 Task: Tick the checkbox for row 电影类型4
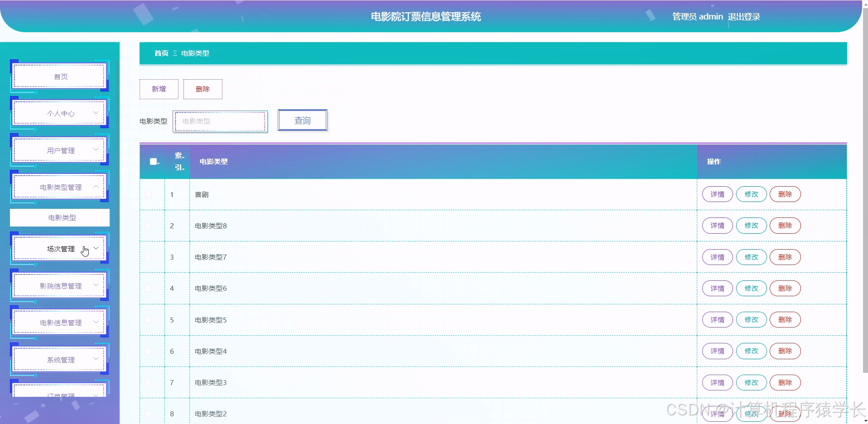click(148, 351)
